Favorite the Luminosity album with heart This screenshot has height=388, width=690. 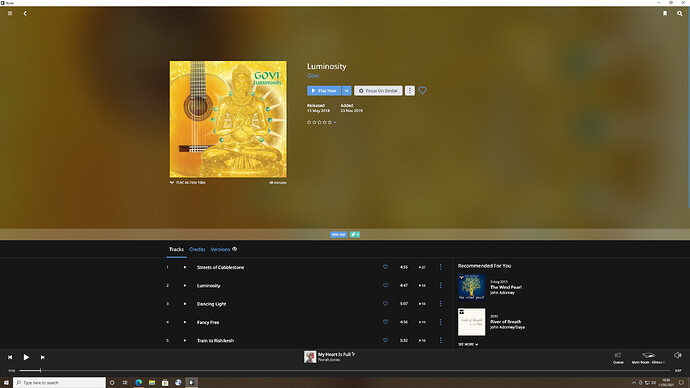(x=422, y=91)
